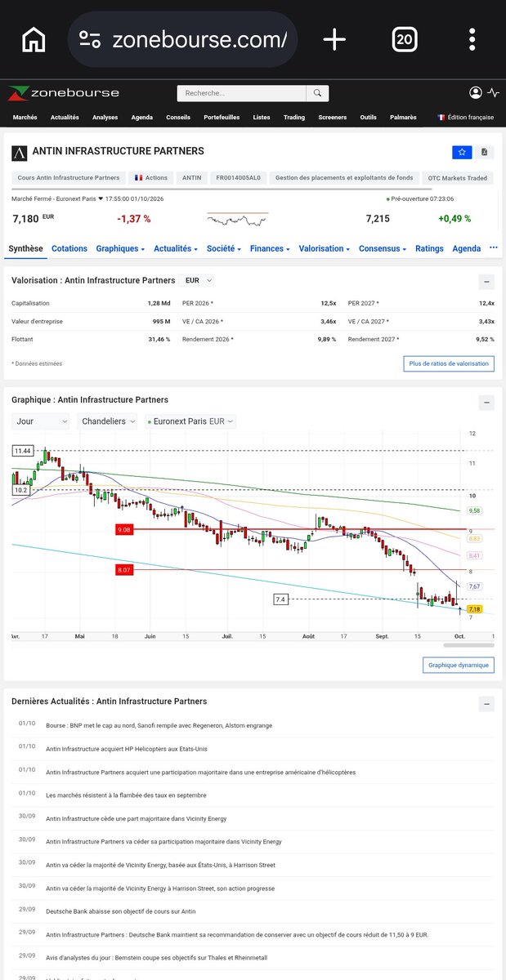This screenshot has width=506, height=980.
Task: Select the Cotations tab
Action: point(69,248)
